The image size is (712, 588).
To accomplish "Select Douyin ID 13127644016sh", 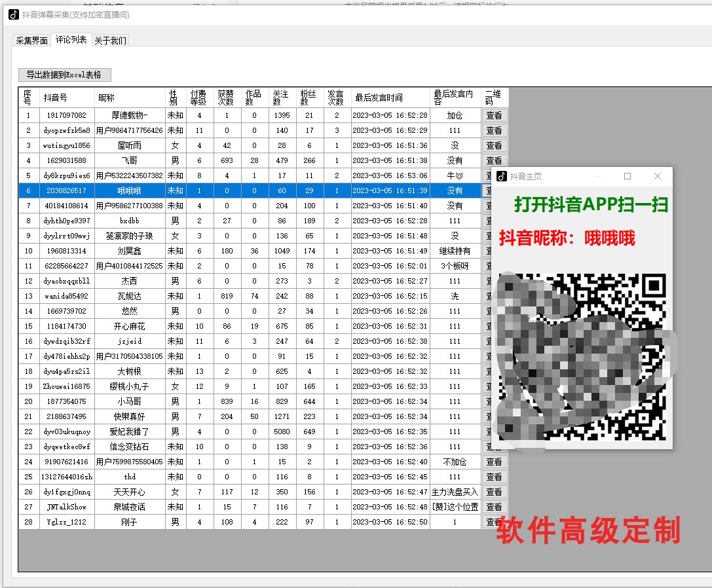I will [x=67, y=477].
